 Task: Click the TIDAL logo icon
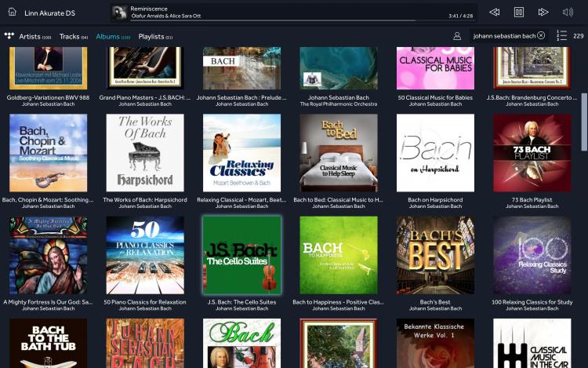click(x=9, y=35)
